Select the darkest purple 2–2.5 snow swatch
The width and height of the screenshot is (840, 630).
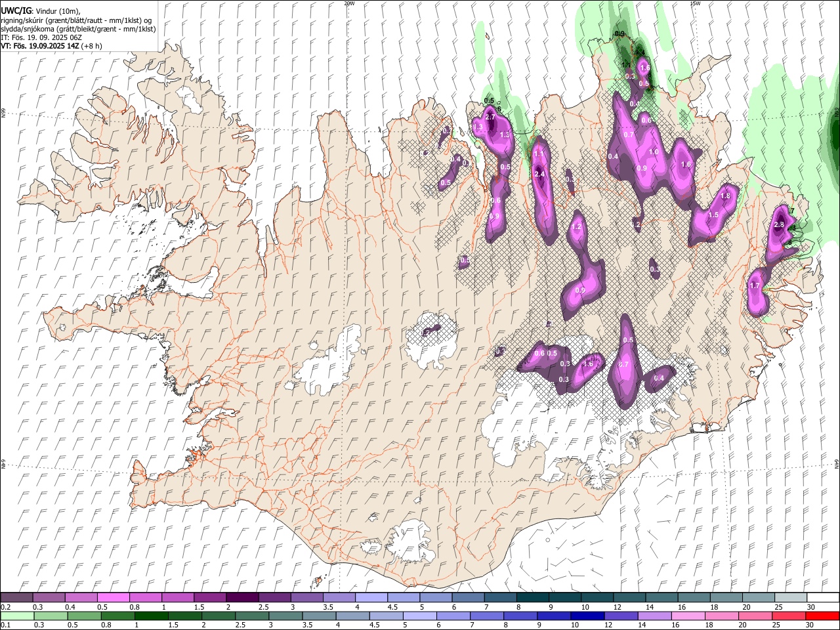[242, 597]
